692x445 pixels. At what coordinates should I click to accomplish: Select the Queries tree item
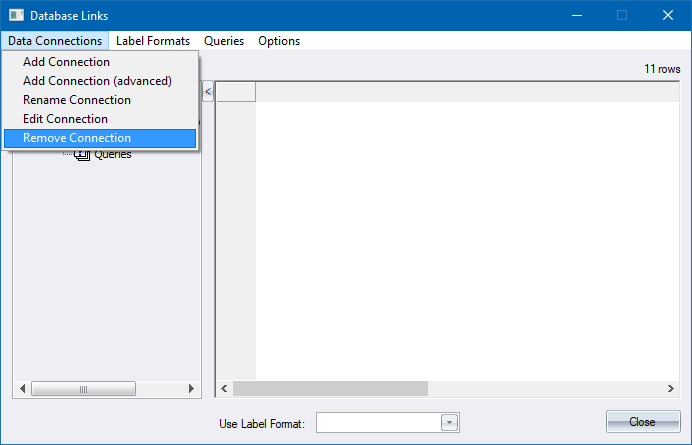(x=112, y=154)
